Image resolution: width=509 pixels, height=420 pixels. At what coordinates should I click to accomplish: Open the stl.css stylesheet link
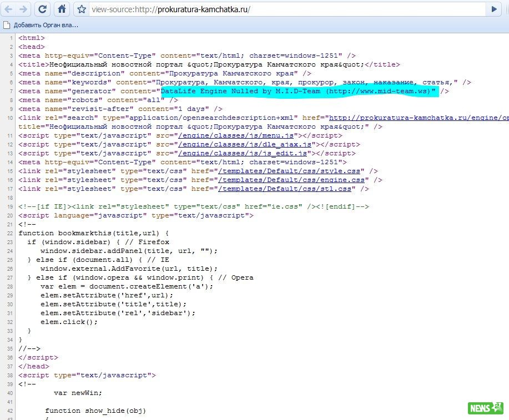coord(285,189)
